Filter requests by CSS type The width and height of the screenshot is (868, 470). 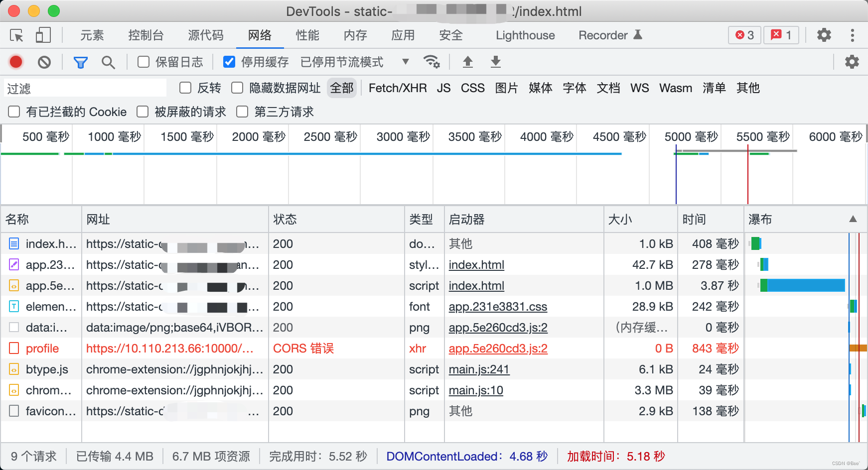[x=472, y=88]
